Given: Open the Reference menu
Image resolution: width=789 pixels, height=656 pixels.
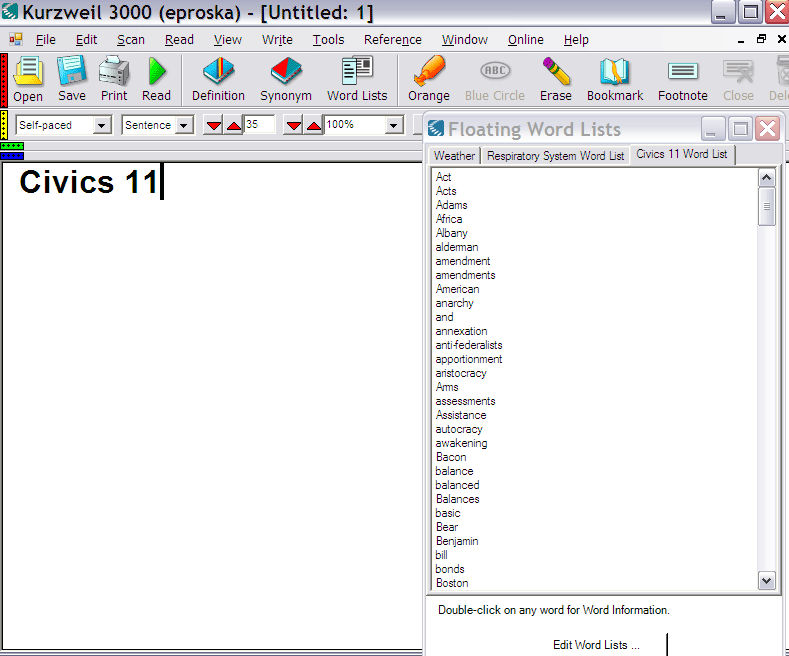Looking at the screenshot, I should (x=392, y=40).
